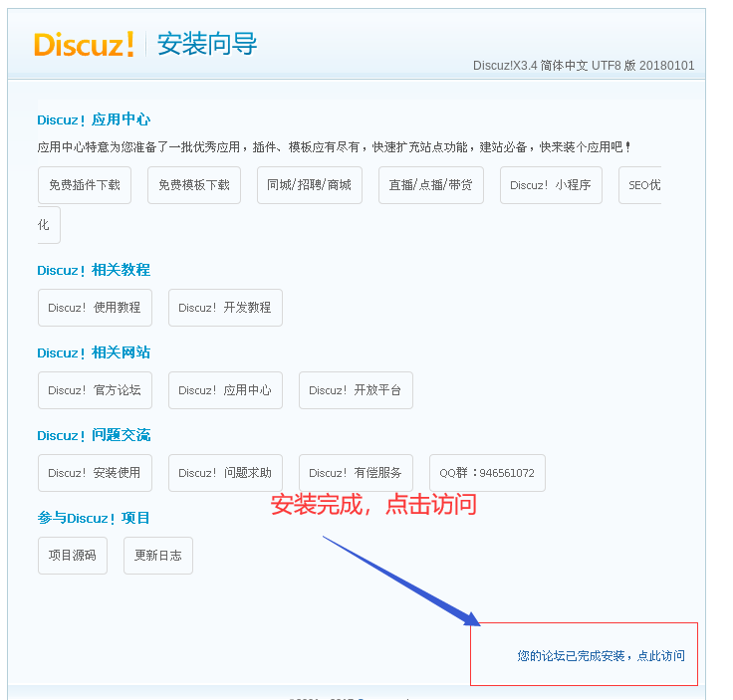Open the Discuz! 开发教程 link
This screenshot has width=733, height=700.
click(x=225, y=308)
